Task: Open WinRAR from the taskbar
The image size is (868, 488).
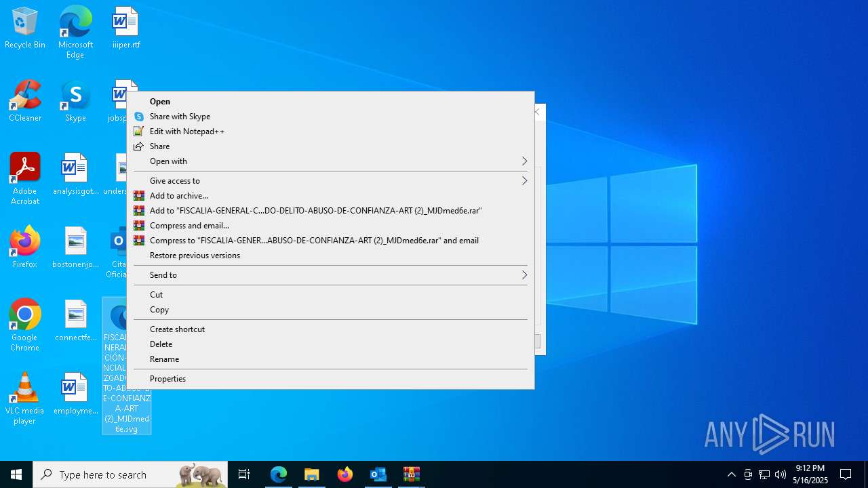Action: click(412, 474)
